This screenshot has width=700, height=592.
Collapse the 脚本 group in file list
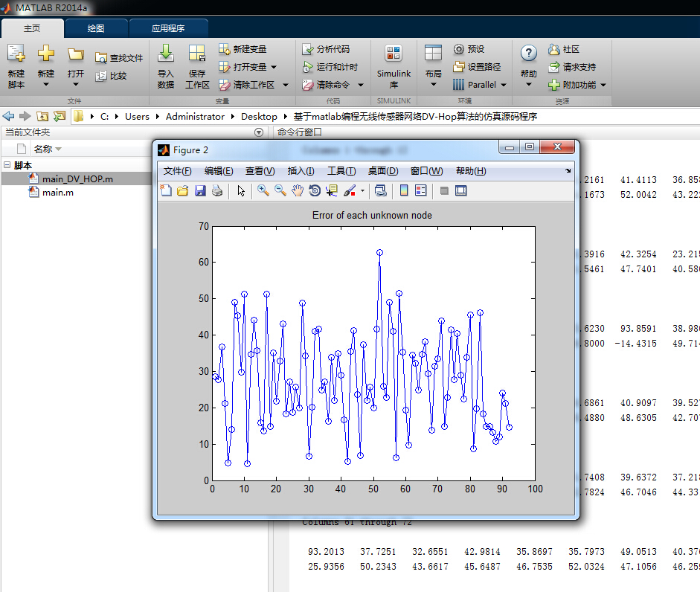7,165
